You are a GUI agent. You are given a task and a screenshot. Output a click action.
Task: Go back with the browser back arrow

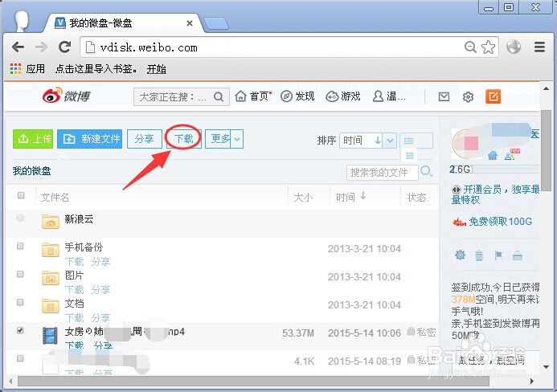(x=18, y=47)
